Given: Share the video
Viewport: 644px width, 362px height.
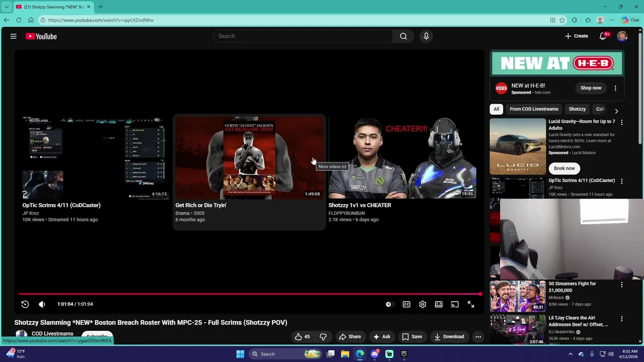Looking at the screenshot, I should pos(350,337).
